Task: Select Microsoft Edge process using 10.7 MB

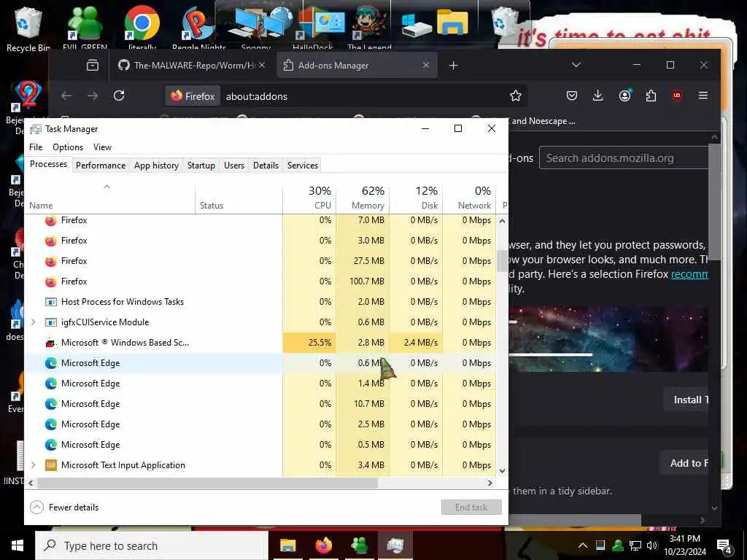Action: [260, 403]
